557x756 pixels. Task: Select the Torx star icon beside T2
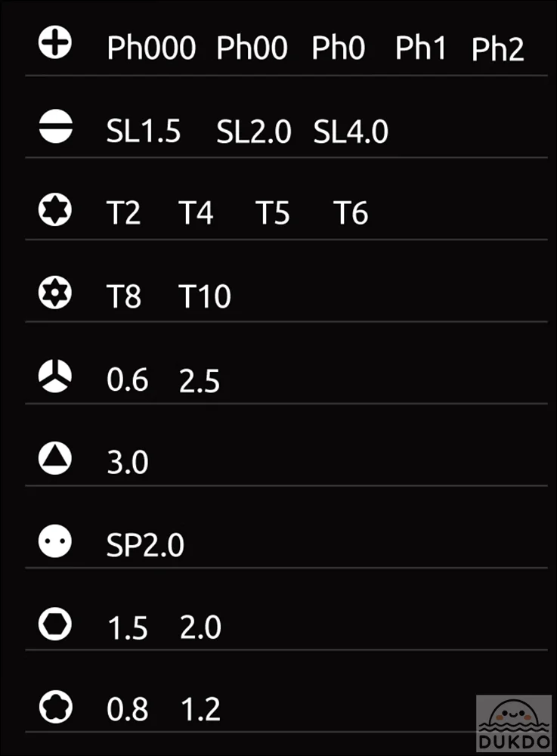tap(55, 209)
